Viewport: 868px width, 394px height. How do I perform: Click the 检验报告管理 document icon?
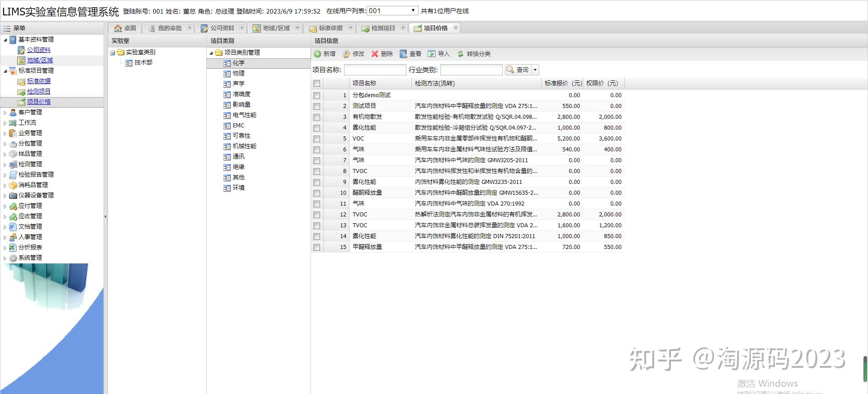13,174
